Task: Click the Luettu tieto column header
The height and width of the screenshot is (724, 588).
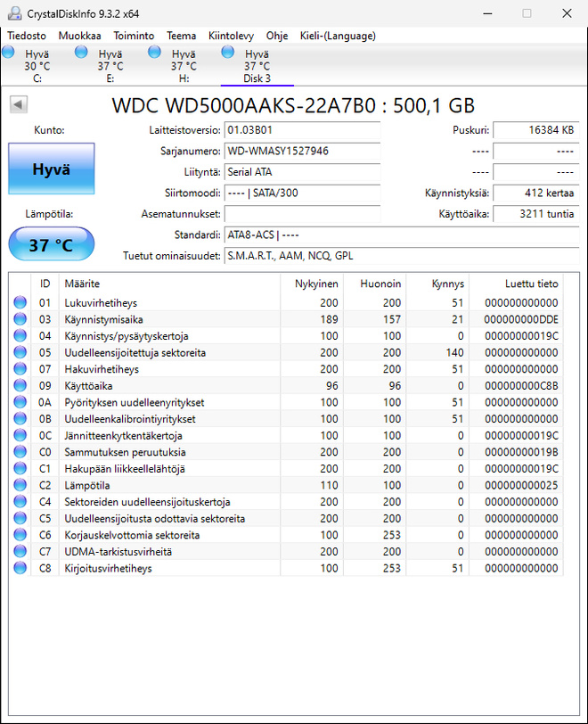Action: [516, 284]
